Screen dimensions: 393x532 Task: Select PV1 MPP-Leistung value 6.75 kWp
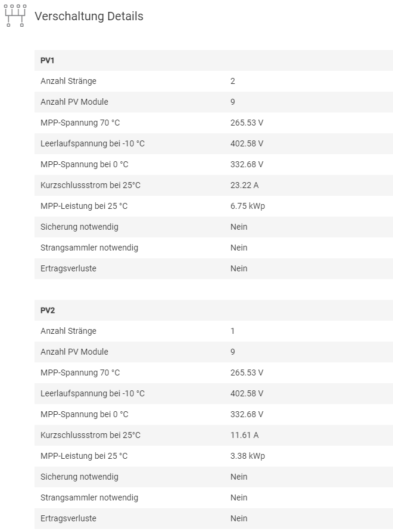248,206
